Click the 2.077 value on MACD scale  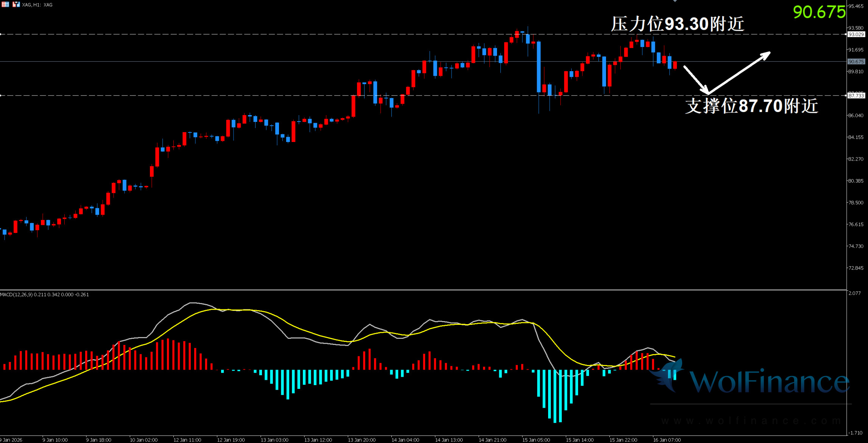click(x=855, y=293)
